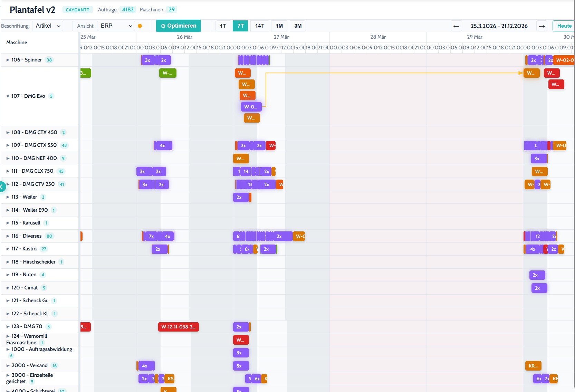Image resolution: width=575 pixels, height=392 pixels.
Task: Click the 121 - Schenck Gr. row label
Action: (30, 300)
